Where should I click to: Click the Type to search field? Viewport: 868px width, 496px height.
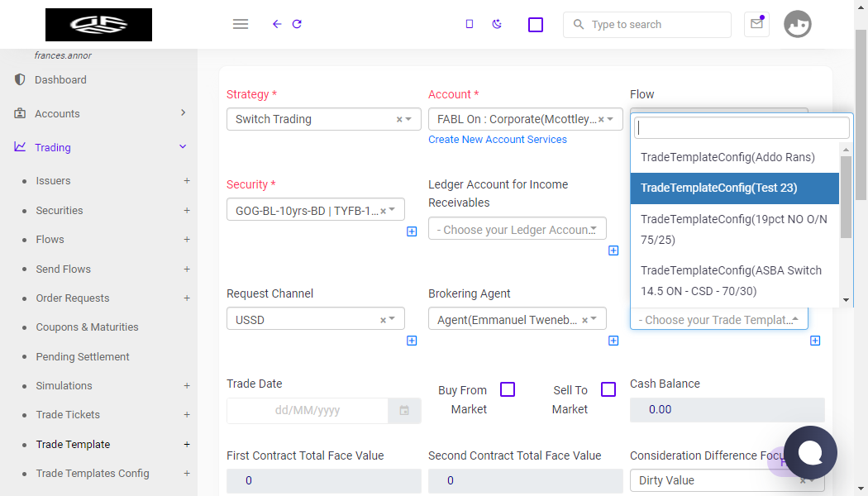pos(647,24)
